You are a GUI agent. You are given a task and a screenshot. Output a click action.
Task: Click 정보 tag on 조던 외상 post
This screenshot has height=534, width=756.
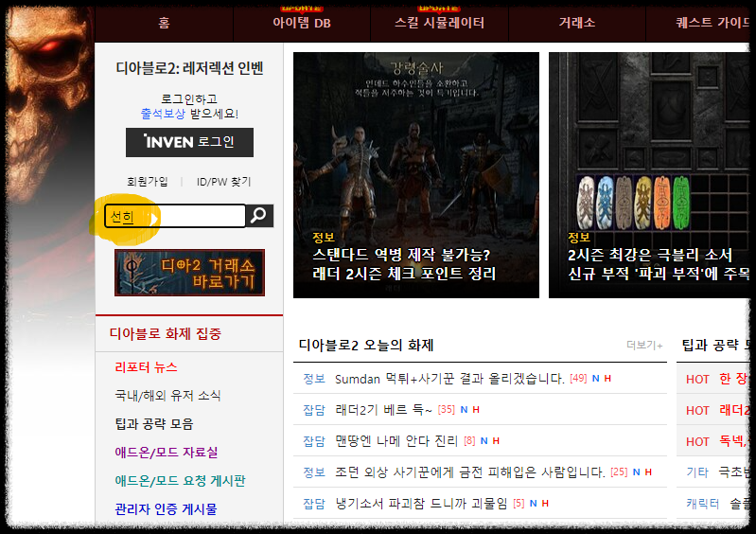click(x=314, y=472)
